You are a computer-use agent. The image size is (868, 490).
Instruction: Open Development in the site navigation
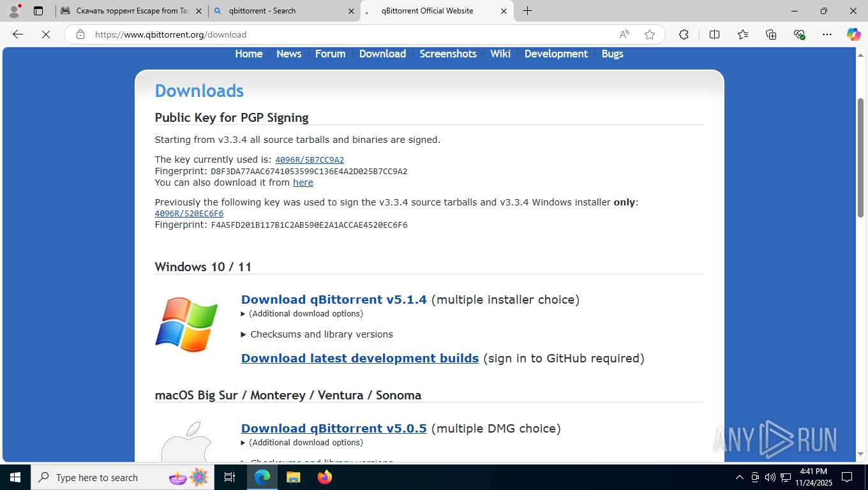click(x=556, y=54)
